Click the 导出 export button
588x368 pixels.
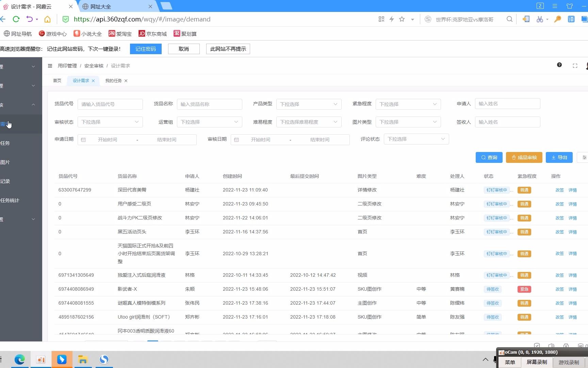[559, 157]
